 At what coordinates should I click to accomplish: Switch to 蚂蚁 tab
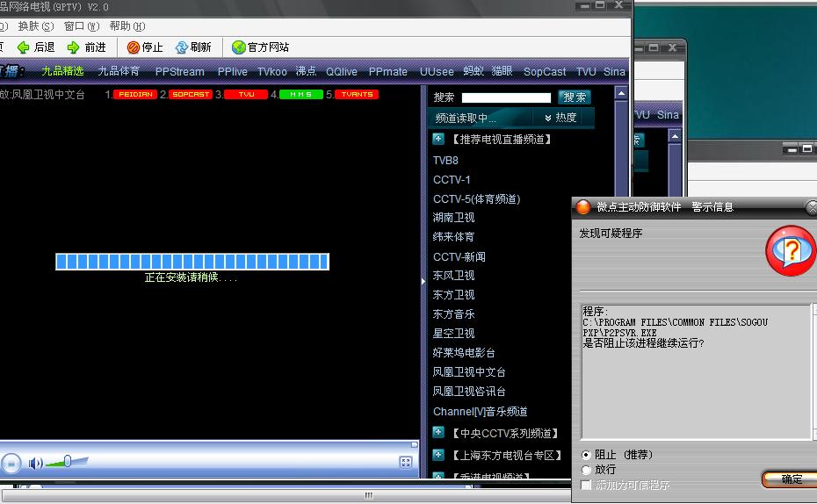tap(474, 71)
